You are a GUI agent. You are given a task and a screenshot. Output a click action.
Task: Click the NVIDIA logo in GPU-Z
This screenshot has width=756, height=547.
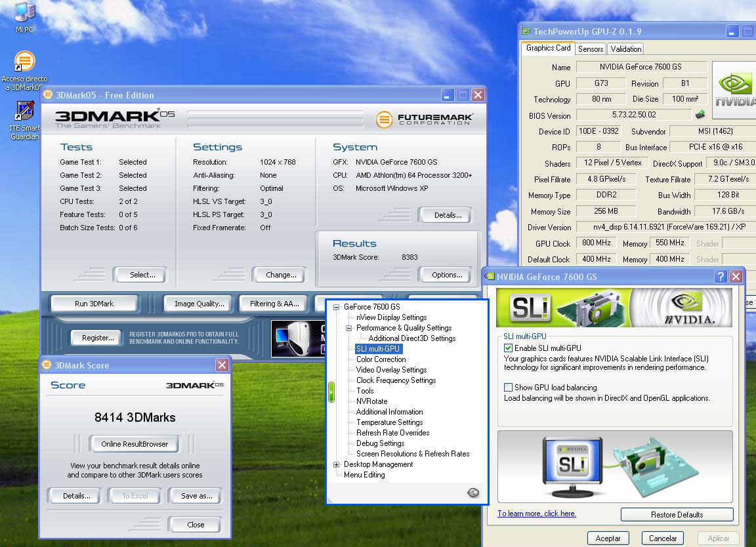click(734, 90)
